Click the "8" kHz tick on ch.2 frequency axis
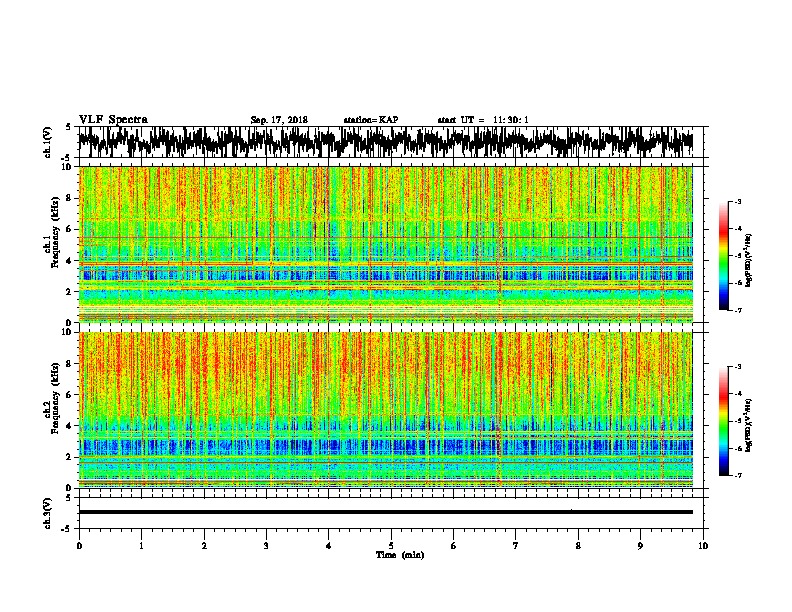The height and width of the screenshot is (612, 792). tap(69, 364)
